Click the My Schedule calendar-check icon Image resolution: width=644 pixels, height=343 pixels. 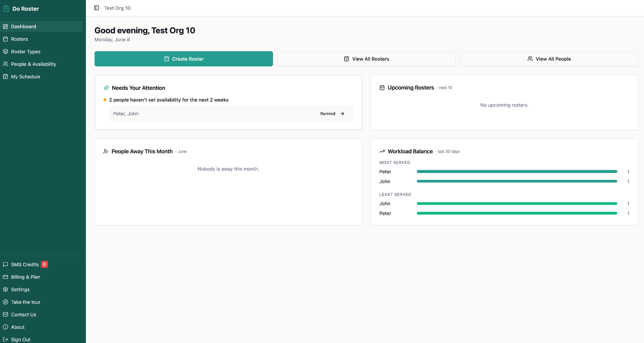(5, 76)
